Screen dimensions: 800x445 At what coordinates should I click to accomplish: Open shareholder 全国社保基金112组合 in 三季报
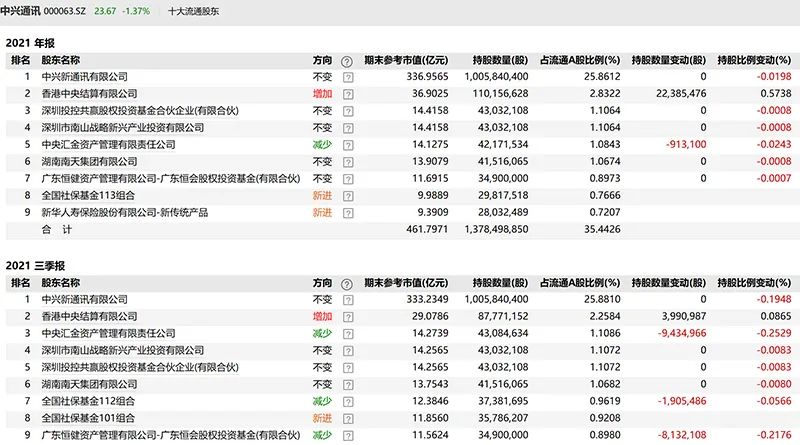[x=88, y=401]
